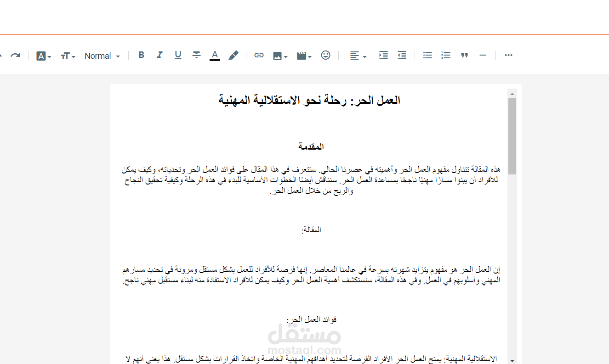Toggle underline formatting
This screenshot has height=364, width=609.
[x=178, y=55]
